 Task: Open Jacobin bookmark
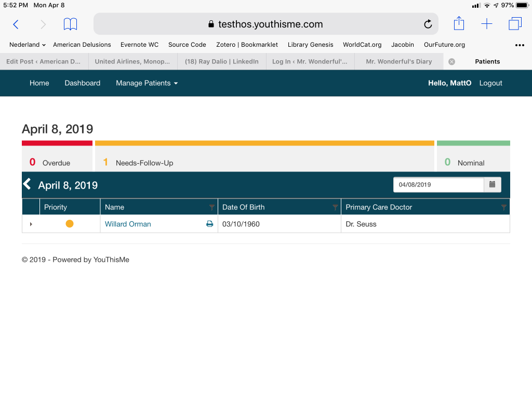click(403, 45)
